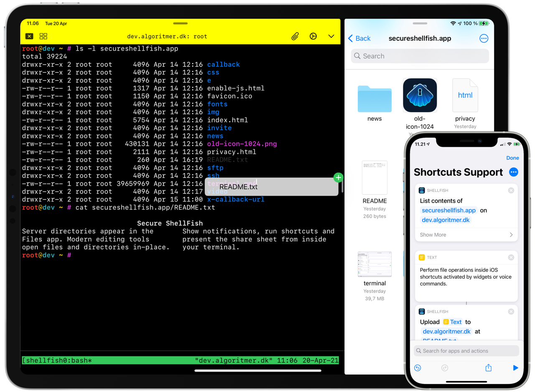The width and height of the screenshot is (535, 392).
Task: Undo the last change in Shortcuts editor
Action: (418, 368)
